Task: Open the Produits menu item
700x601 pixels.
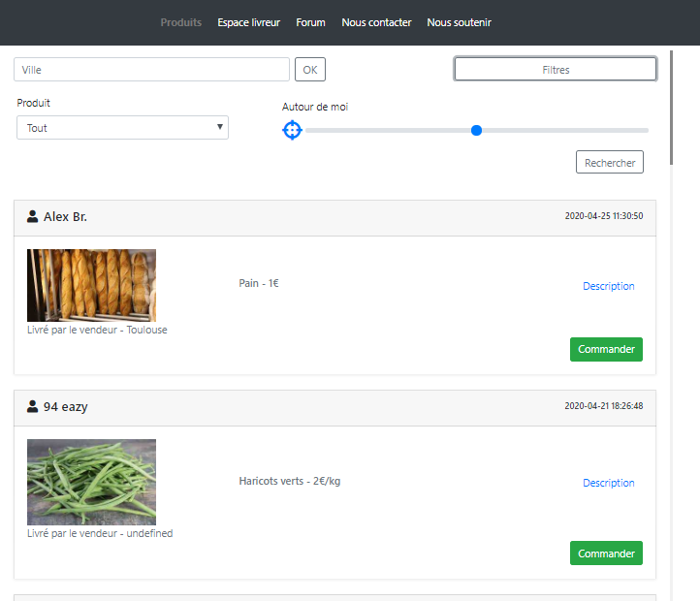Action: 180,22
